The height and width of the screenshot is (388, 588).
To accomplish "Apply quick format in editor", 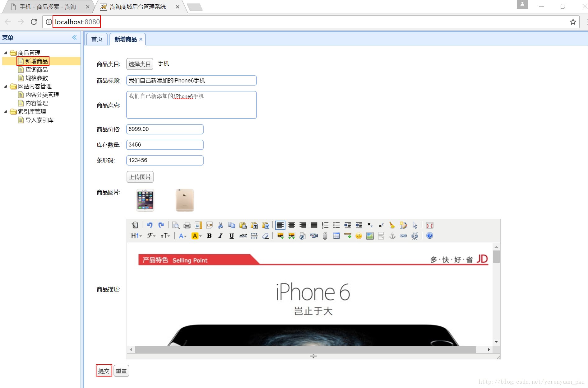I will (x=403, y=225).
